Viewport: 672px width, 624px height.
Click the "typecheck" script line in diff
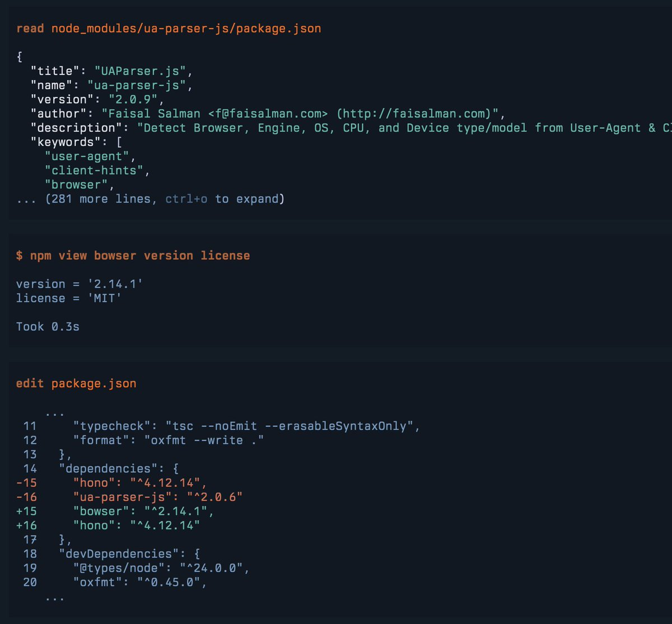[246, 426]
